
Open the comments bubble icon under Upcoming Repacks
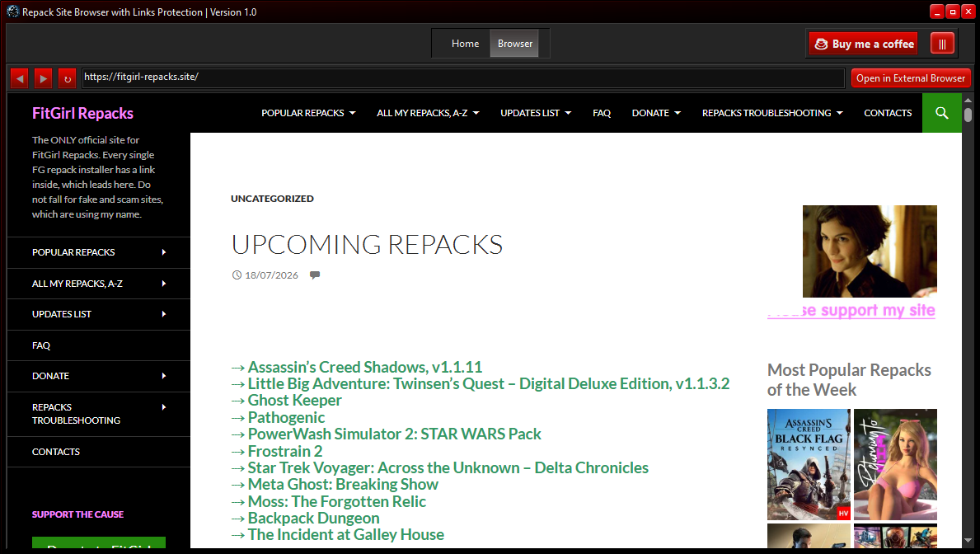pyautogui.click(x=315, y=275)
